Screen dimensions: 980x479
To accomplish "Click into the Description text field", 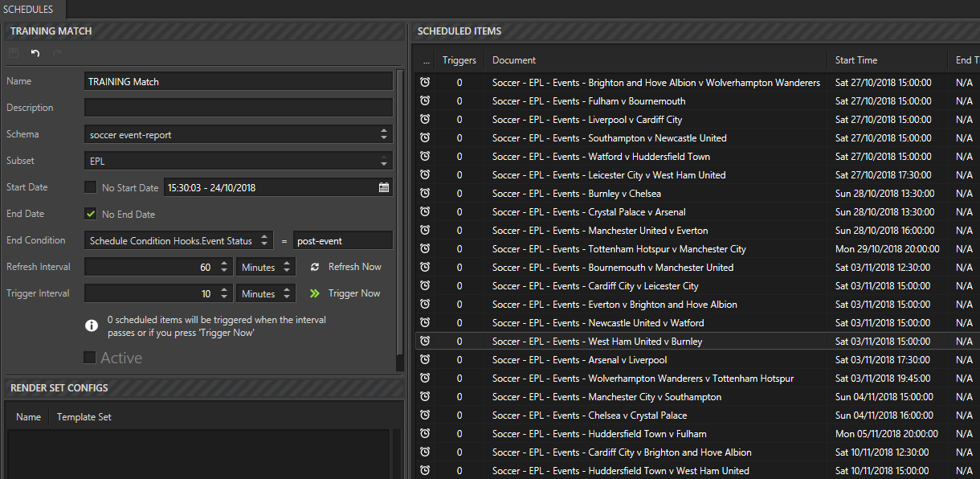I will click(x=239, y=108).
